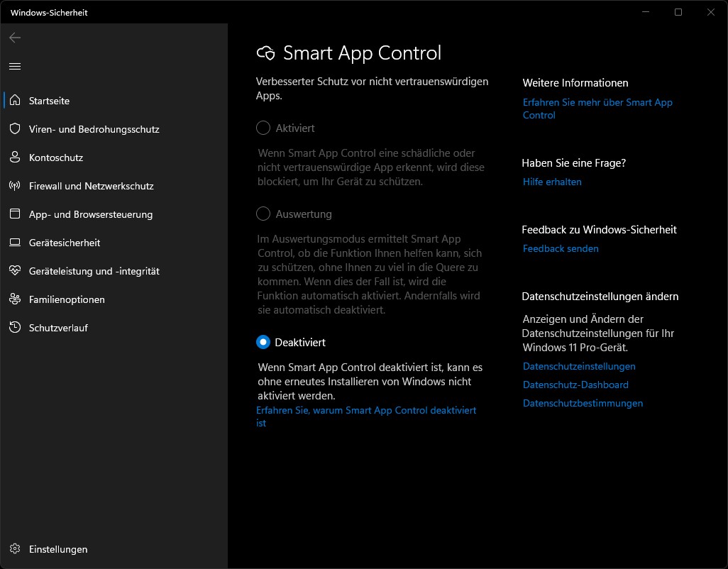Click the Feedback senden link
The width and height of the screenshot is (728, 569).
coord(561,249)
